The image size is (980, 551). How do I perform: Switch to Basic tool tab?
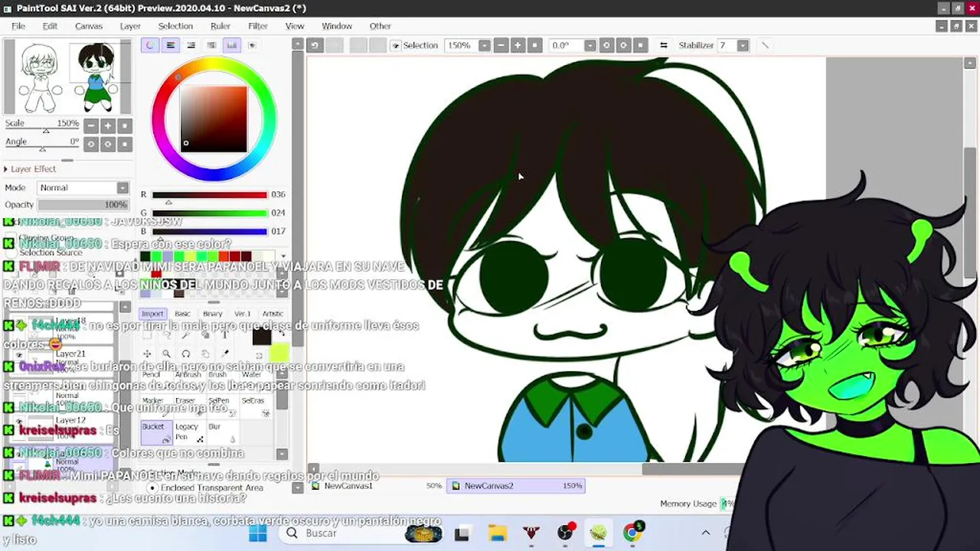tap(182, 313)
